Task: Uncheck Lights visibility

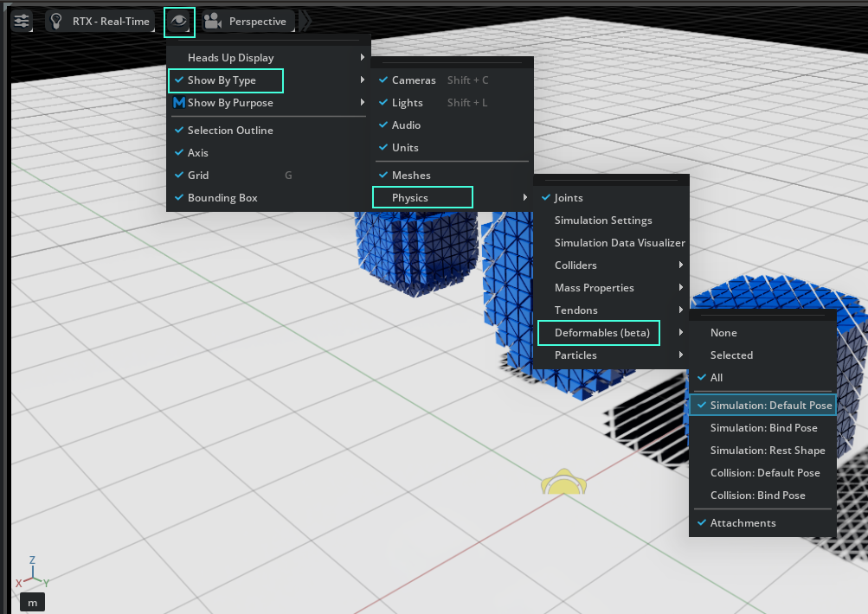Action: (x=406, y=102)
